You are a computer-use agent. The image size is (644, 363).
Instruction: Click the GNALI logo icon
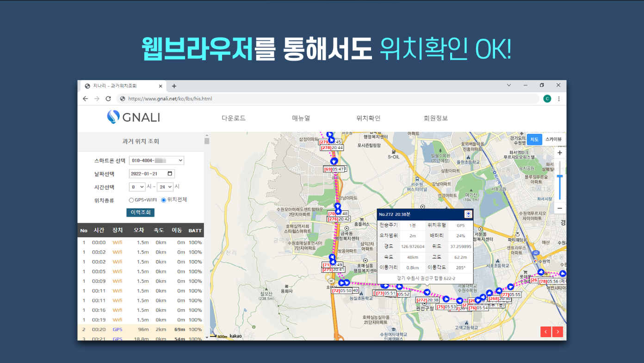tap(112, 117)
